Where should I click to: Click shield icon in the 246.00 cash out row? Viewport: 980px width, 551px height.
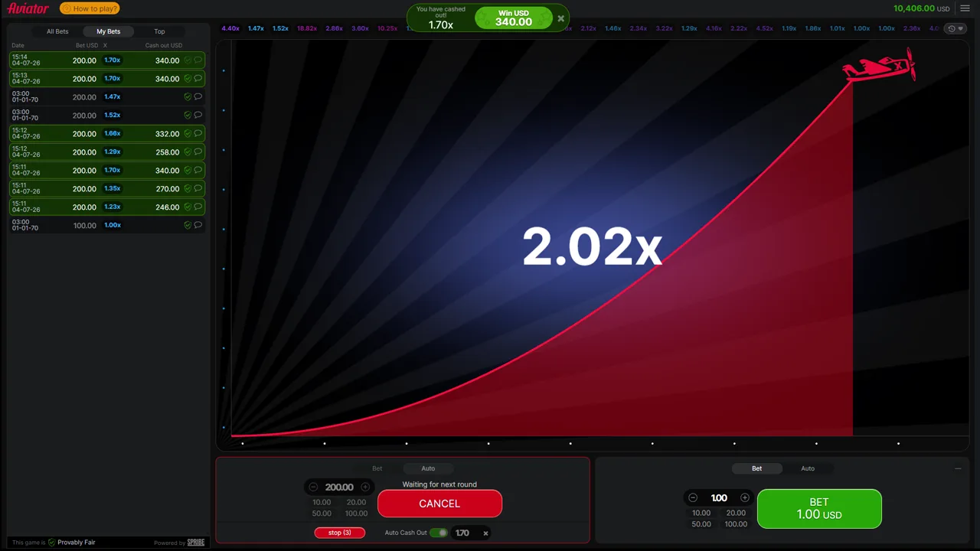click(188, 207)
